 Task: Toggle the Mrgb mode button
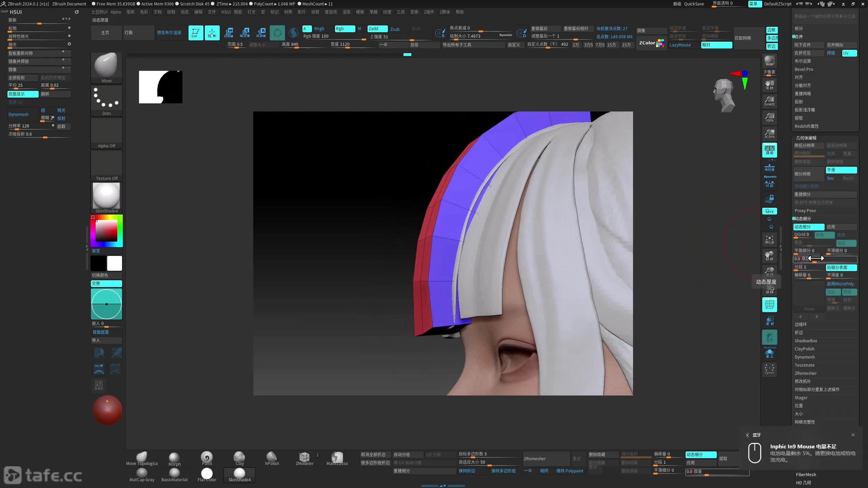pyautogui.click(x=319, y=29)
